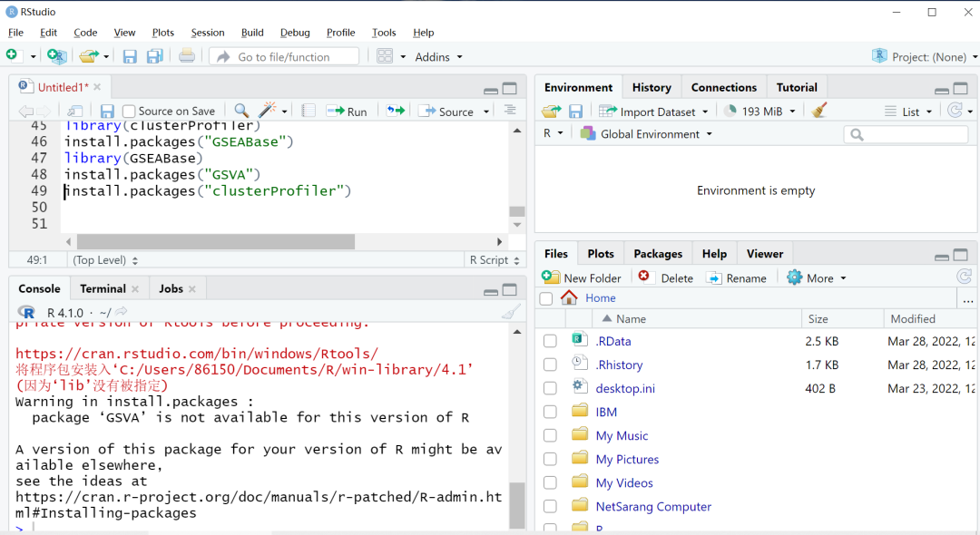Open an existing file via folder icon

click(89, 56)
